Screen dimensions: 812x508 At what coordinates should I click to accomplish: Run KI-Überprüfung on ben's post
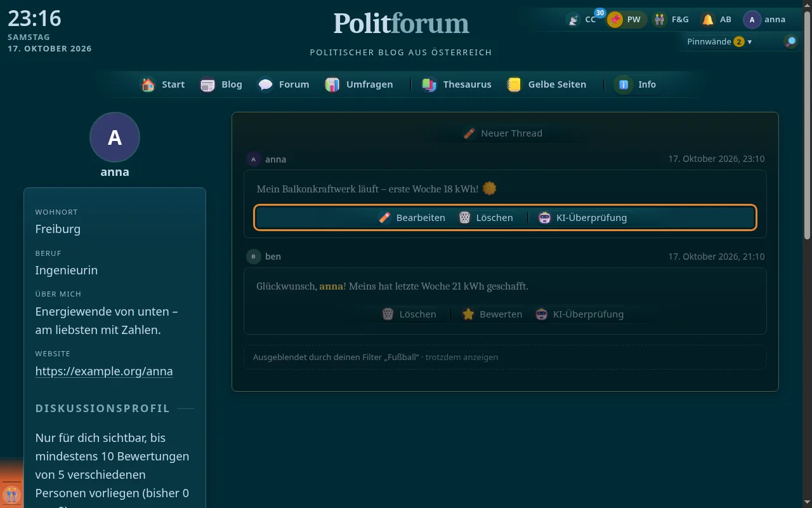pos(579,314)
